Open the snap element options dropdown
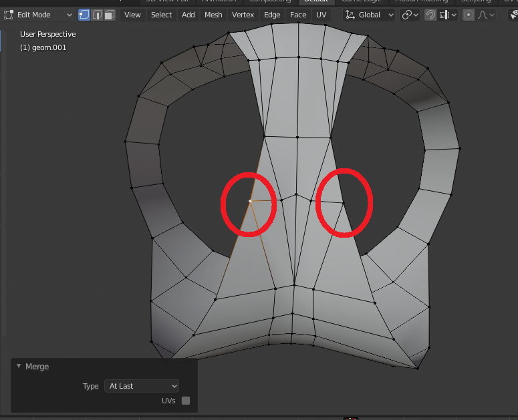The width and height of the screenshot is (518, 420). click(x=448, y=15)
